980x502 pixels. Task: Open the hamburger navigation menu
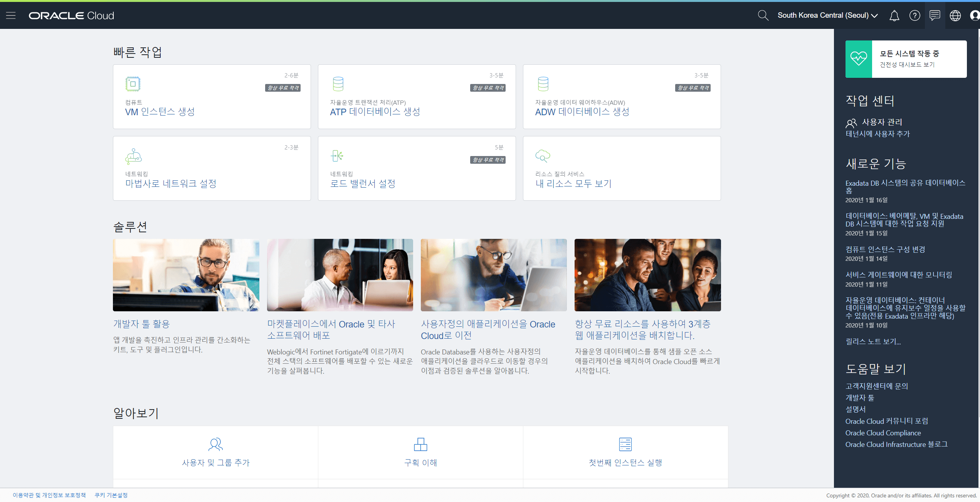(x=11, y=15)
